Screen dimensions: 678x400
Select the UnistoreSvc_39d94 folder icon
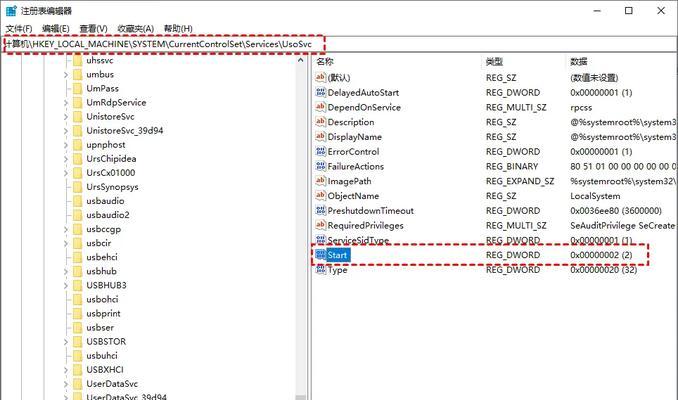click(x=78, y=131)
